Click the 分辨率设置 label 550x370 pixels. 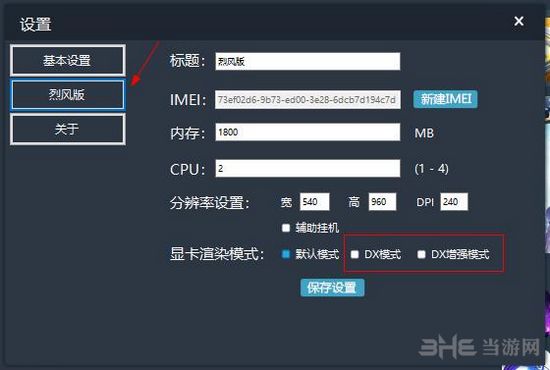tap(209, 203)
